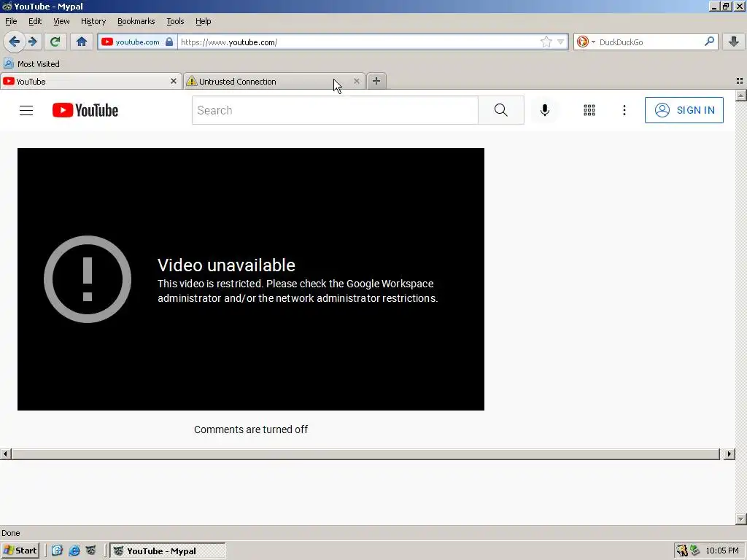Screen dimensions: 747x560
Task: Click the vertical scrollbar down arrow
Action: [x=741, y=519]
